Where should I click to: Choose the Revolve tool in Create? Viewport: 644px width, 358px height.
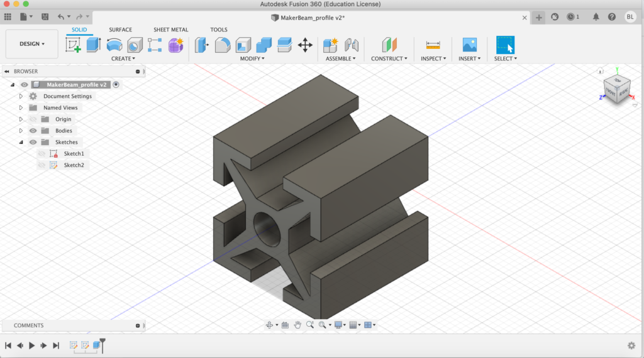click(114, 45)
